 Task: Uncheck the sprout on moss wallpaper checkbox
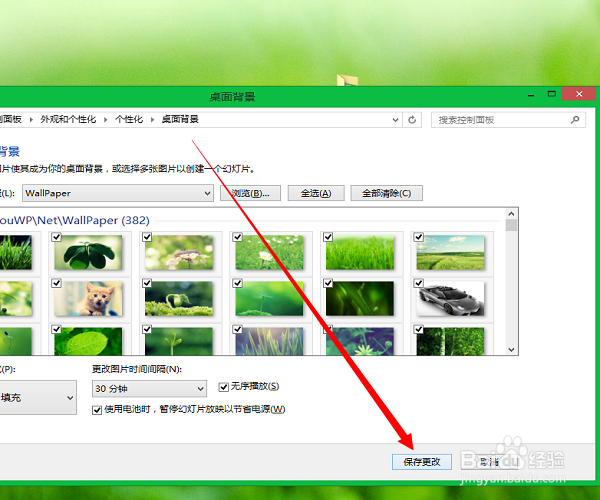[x=147, y=283]
